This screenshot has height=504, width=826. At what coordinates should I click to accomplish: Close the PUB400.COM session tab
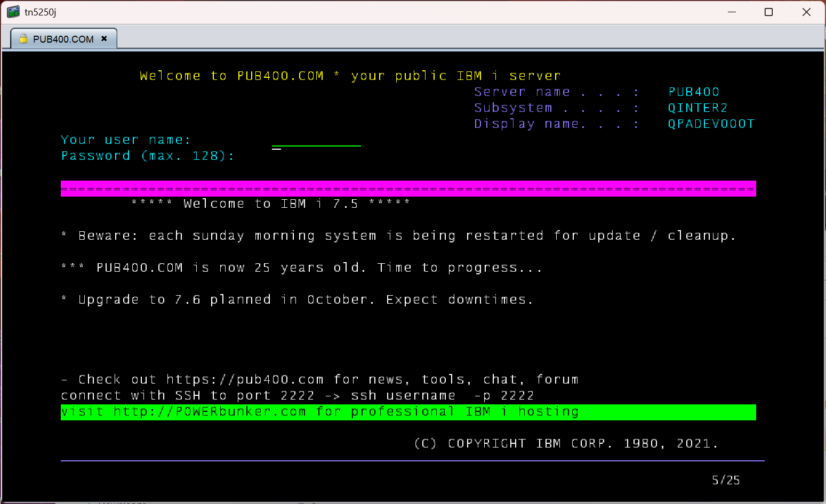click(104, 38)
